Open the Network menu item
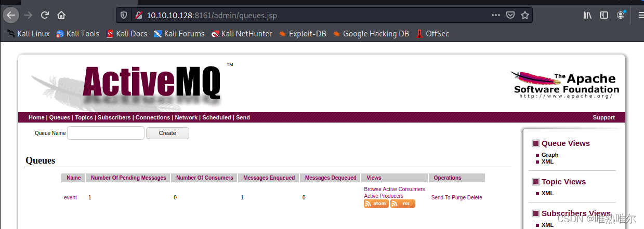The height and width of the screenshot is (229, 644). pyautogui.click(x=186, y=117)
